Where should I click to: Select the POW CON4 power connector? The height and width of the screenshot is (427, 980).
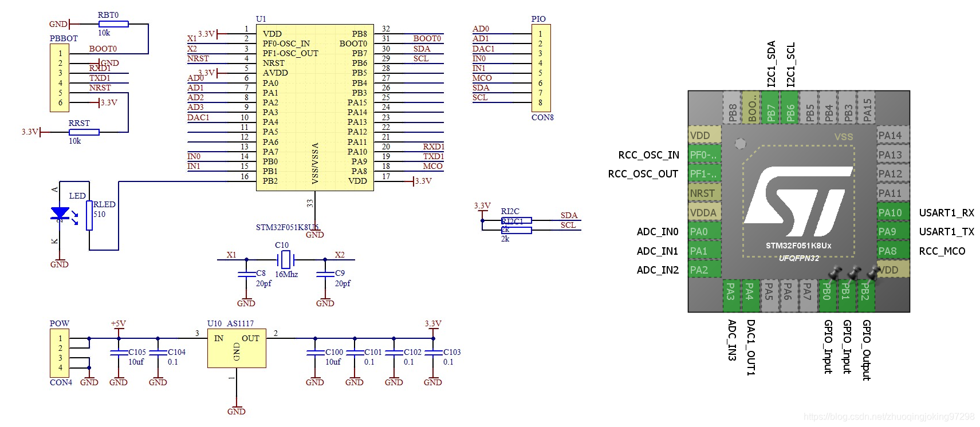[60, 353]
